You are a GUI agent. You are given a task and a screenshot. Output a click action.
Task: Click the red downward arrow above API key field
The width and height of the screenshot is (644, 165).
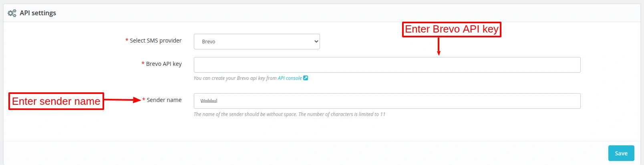[439, 46]
